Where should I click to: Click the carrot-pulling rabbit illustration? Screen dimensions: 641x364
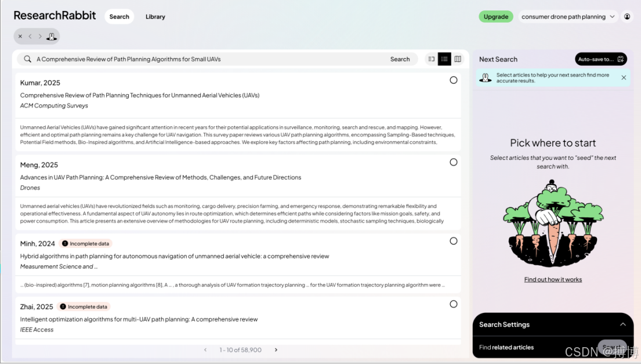pyautogui.click(x=553, y=223)
